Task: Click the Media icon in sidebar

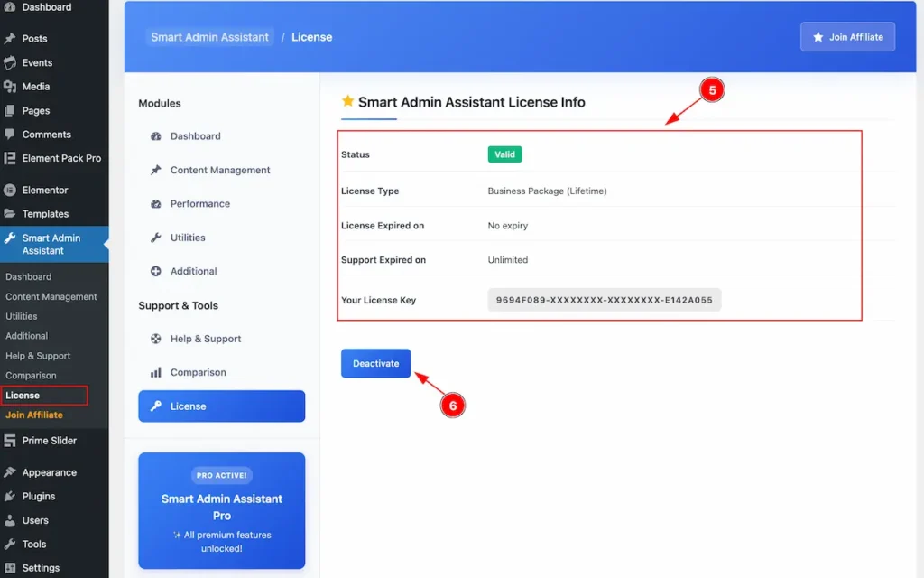Action: pos(9,87)
